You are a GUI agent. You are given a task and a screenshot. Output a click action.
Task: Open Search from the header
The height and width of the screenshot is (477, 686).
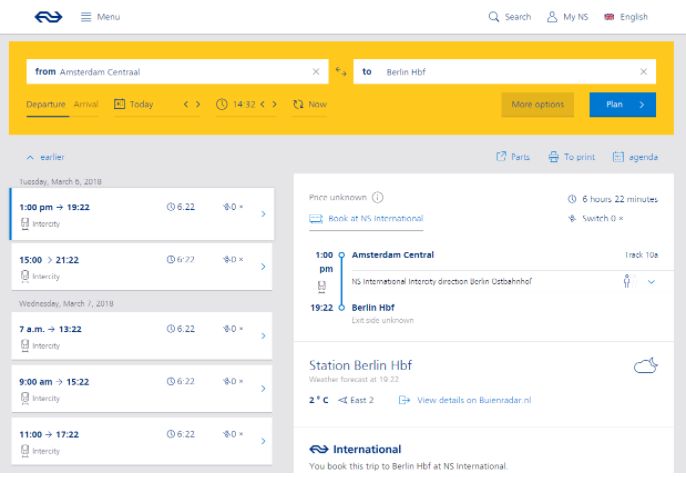pyautogui.click(x=510, y=17)
